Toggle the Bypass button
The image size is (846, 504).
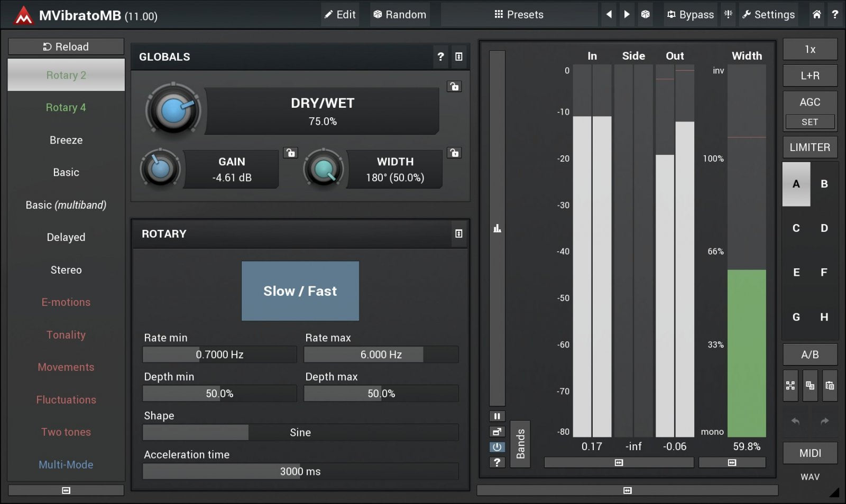tap(690, 14)
